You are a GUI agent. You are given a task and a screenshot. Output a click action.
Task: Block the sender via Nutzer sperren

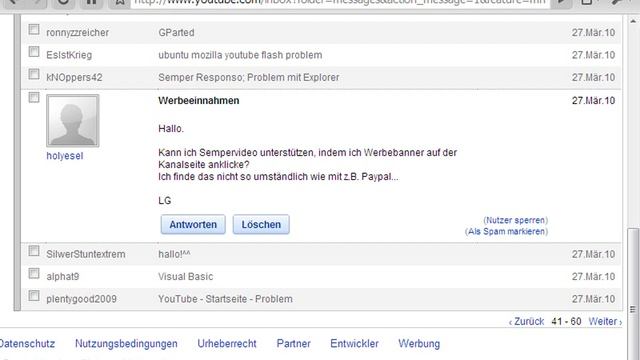pos(516,220)
